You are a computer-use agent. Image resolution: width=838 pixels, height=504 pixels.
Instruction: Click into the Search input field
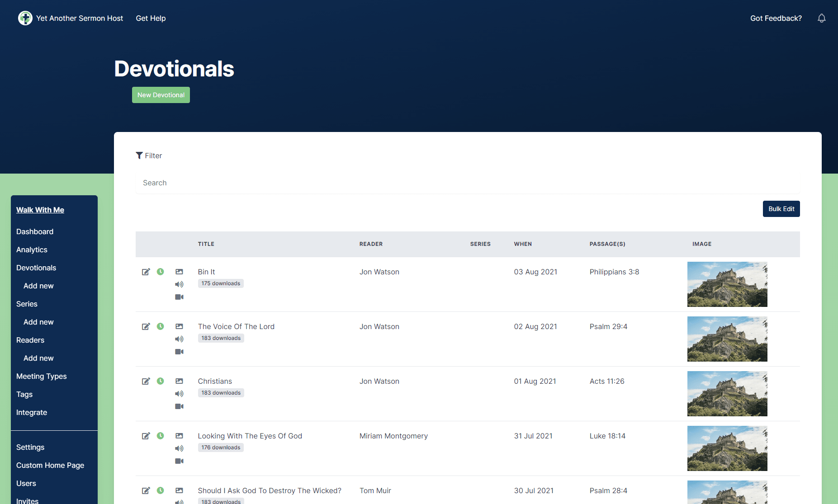pos(468,183)
